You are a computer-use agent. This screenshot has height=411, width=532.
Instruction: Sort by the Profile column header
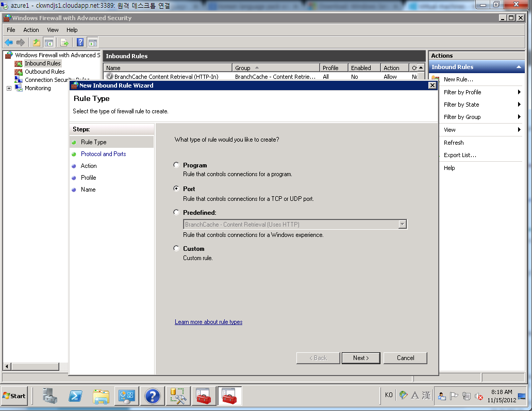[x=334, y=68]
